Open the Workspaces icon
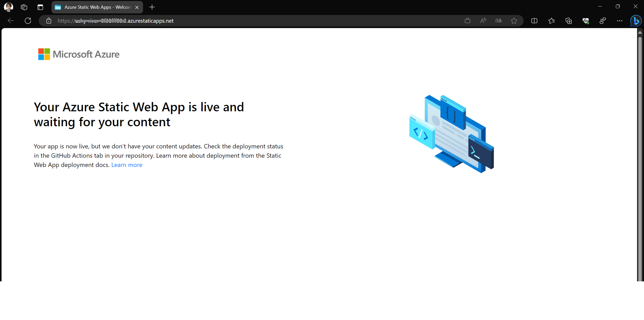 click(x=24, y=7)
